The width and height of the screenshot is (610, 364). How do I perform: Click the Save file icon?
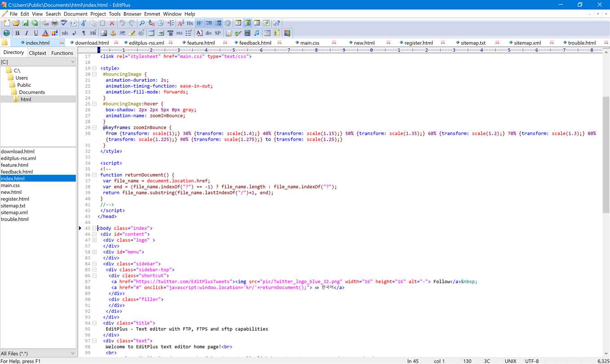[25, 23]
